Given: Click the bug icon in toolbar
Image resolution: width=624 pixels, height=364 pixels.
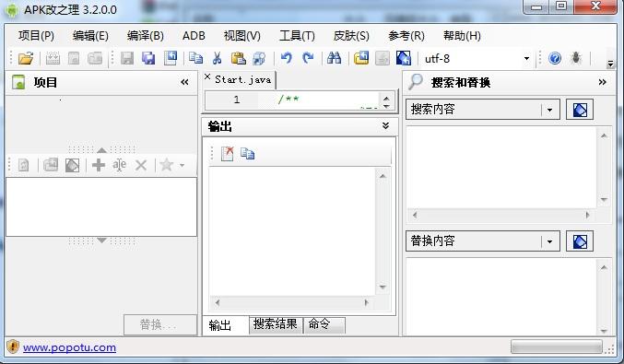Looking at the screenshot, I should 576,58.
